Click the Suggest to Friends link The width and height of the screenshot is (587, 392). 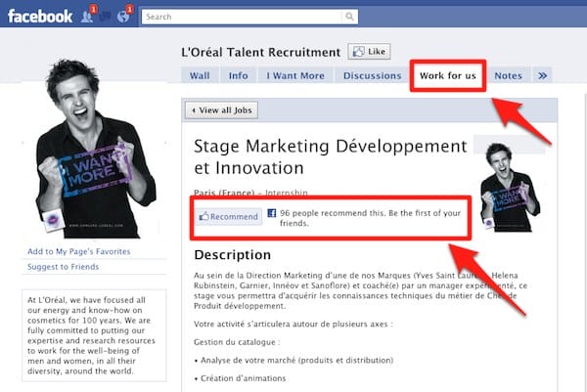tap(64, 266)
